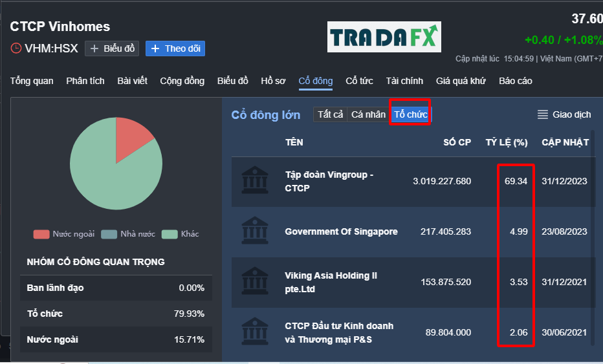This screenshot has width=603, height=364.
Task: Click institution icon for CTCP Đầu tư P&S
Action: [x=255, y=331]
